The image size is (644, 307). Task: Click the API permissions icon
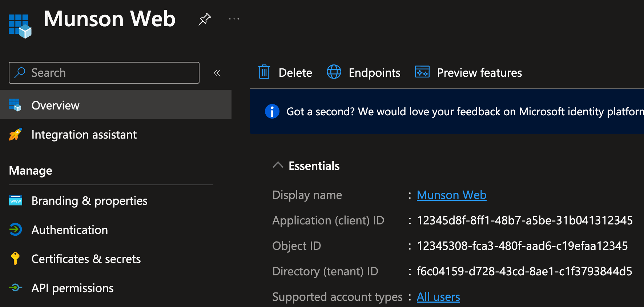(16, 288)
